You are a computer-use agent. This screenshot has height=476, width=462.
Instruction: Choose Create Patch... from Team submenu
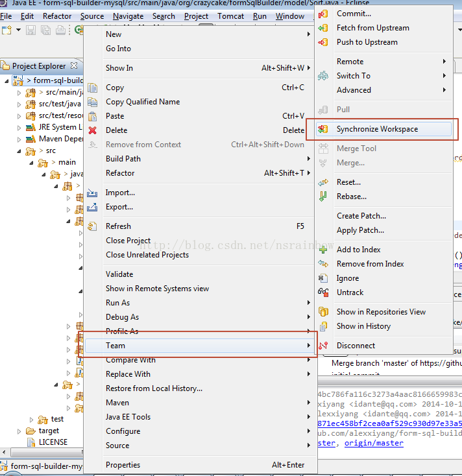click(x=383, y=216)
